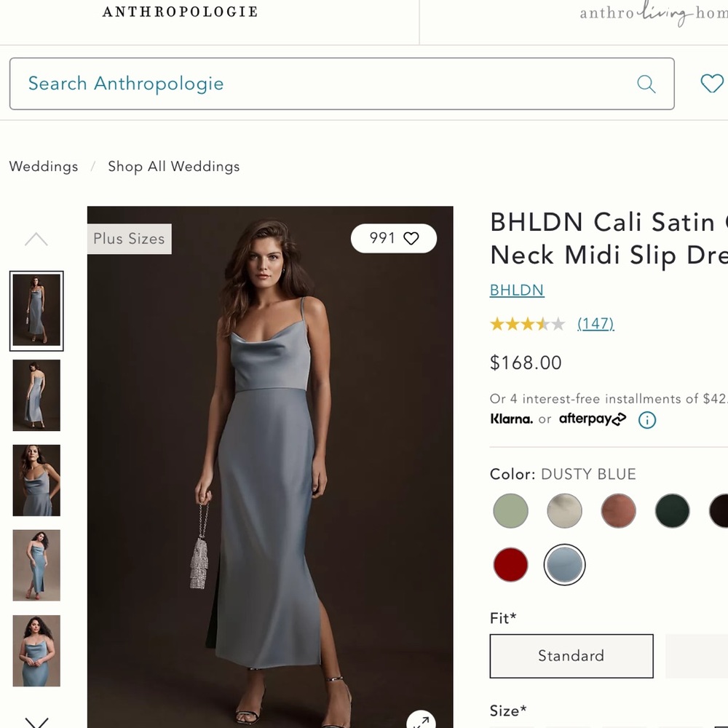Click the Klarna payment info icon
The height and width of the screenshot is (728, 728).
646,420
